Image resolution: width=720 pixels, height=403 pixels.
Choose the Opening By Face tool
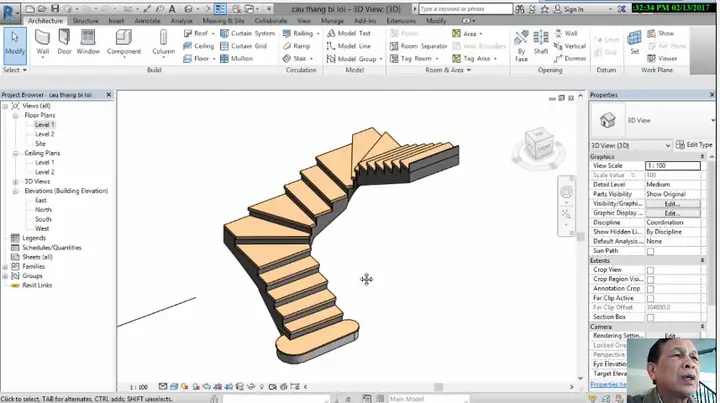(x=521, y=45)
